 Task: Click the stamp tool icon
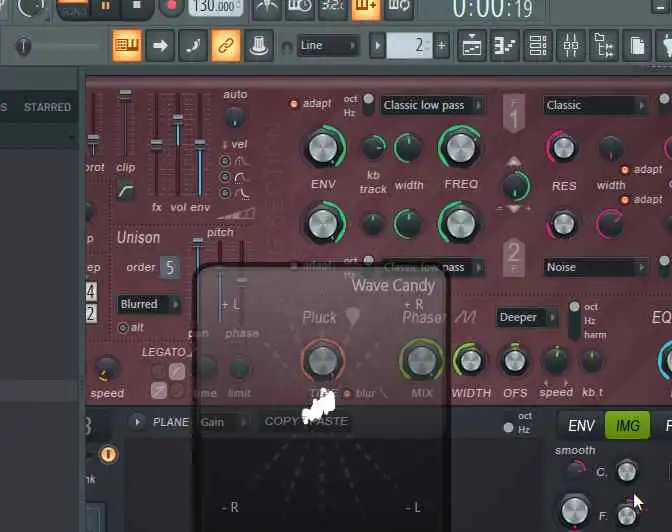[259, 45]
